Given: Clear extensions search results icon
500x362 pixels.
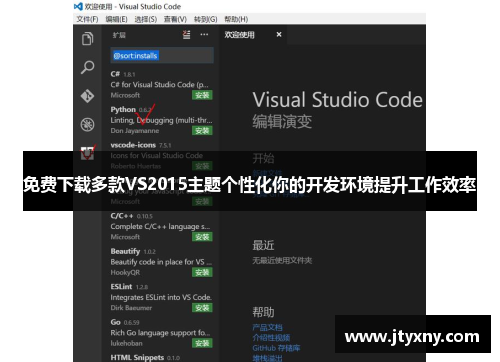Looking at the screenshot, I should [x=187, y=35].
